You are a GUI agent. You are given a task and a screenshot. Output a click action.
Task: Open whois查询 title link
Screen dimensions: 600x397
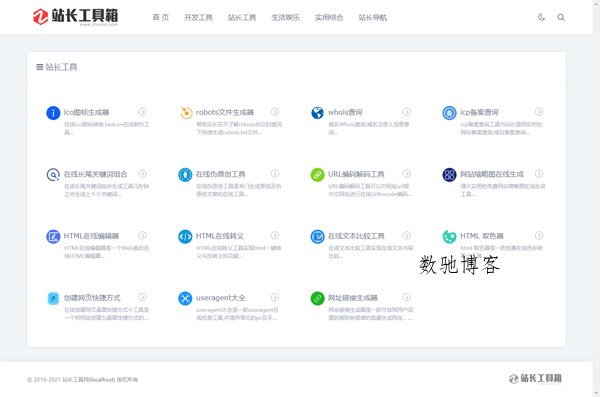pos(345,112)
